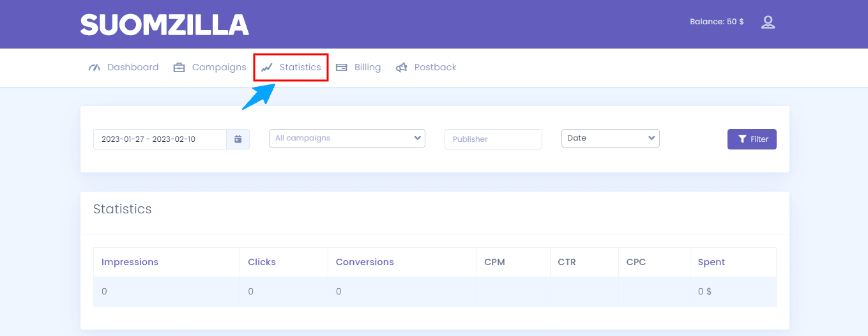
Task: Click the briefcase icon beside Campaigns
Action: click(179, 68)
